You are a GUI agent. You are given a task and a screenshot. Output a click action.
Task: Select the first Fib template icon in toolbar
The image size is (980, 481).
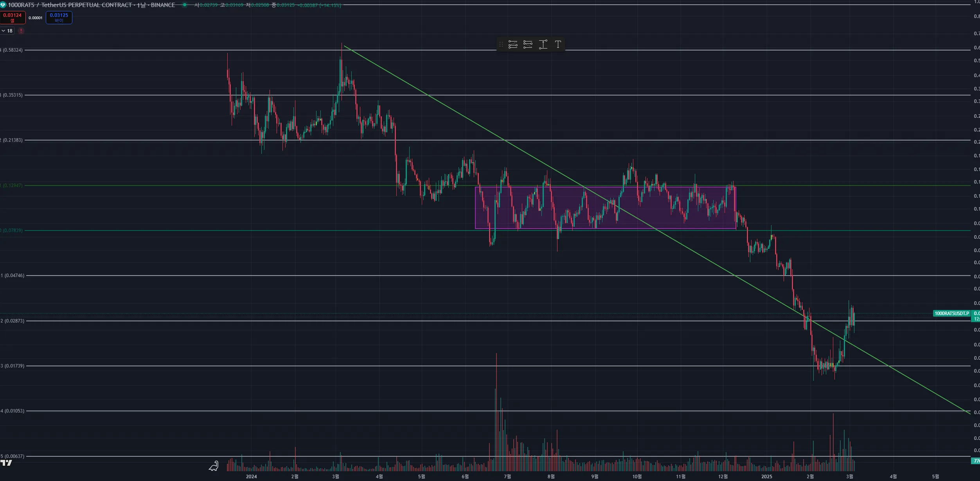pyautogui.click(x=513, y=45)
